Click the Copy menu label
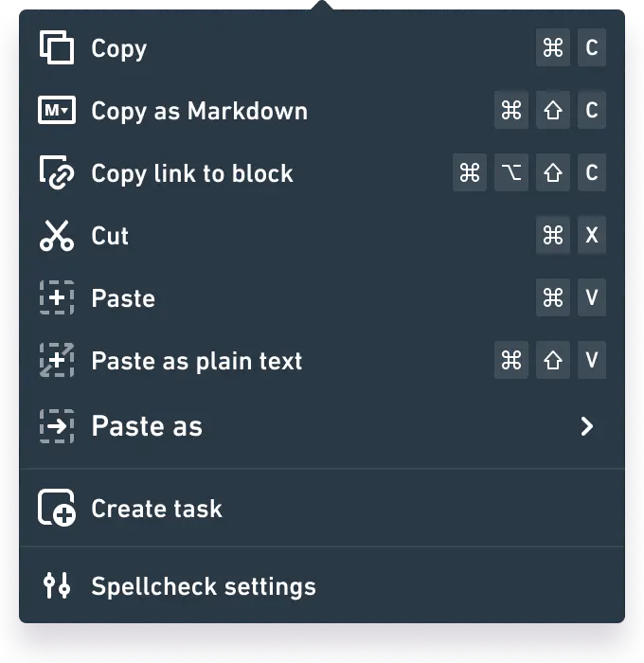Screen dimensions: 644x663 coord(119,48)
